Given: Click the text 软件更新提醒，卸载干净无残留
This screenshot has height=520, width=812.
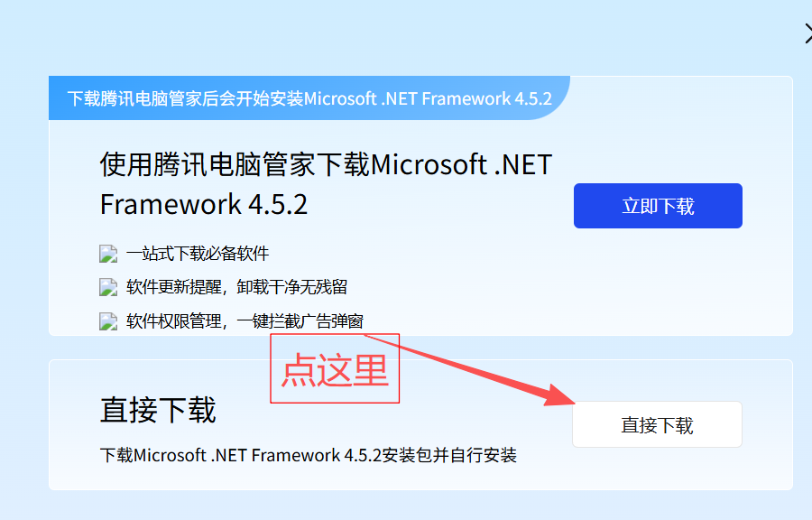Looking at the screenshot, I should click(236, 287).
